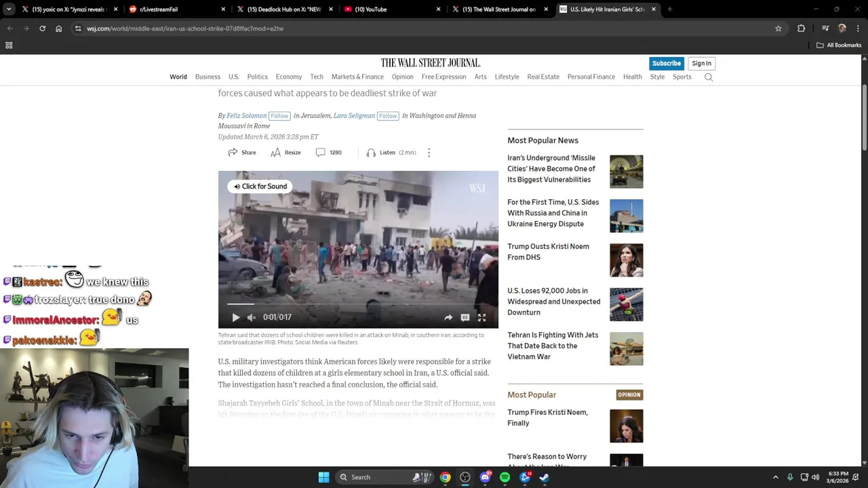Screen dimensions: 868x488
Task: Go to The Wall Street Journal homepage logo
Action: tap(431, 62)
